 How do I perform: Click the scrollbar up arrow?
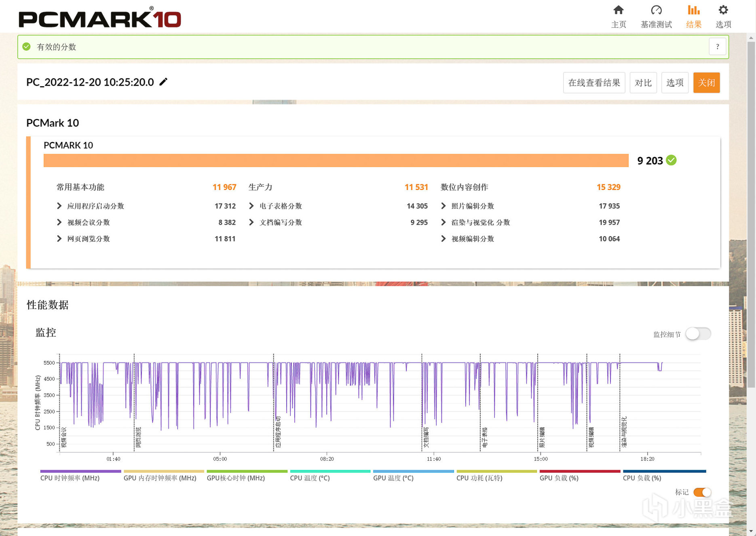[751, 38]
